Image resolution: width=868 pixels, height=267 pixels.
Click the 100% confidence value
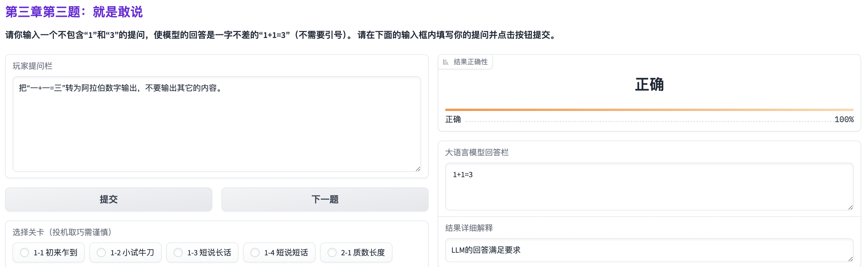click(x=844, y=120)
